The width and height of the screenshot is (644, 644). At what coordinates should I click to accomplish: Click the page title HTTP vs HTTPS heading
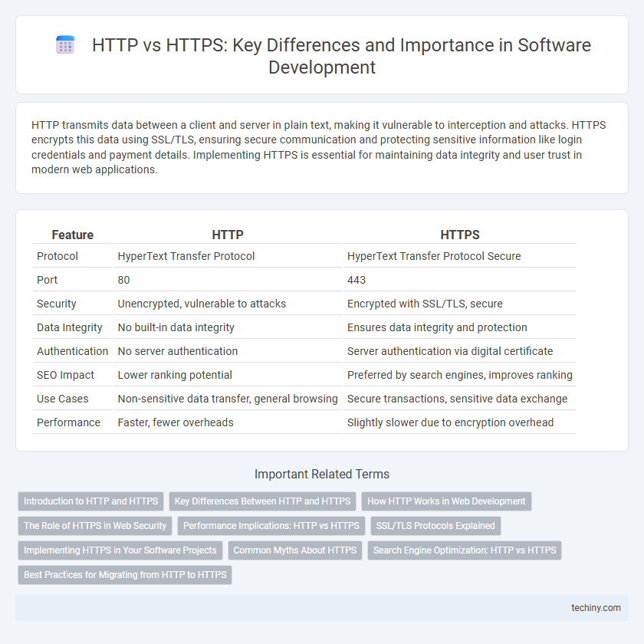click(x=341, y=56)
